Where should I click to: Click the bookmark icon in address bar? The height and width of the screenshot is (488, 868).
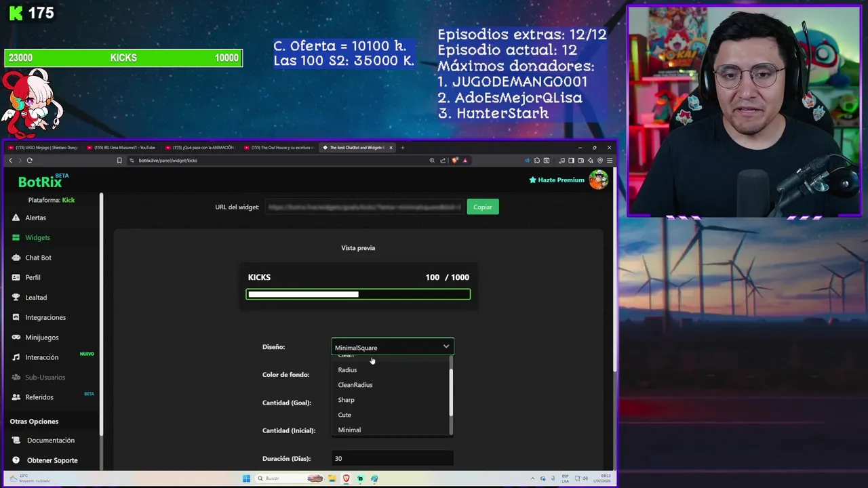click(119, 161)
